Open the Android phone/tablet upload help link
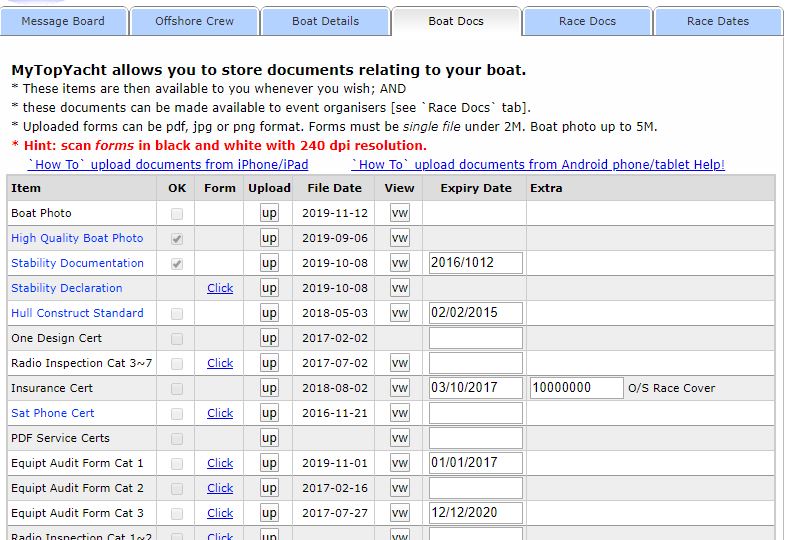This screenshot has height=540, width=790. point(538,164)
